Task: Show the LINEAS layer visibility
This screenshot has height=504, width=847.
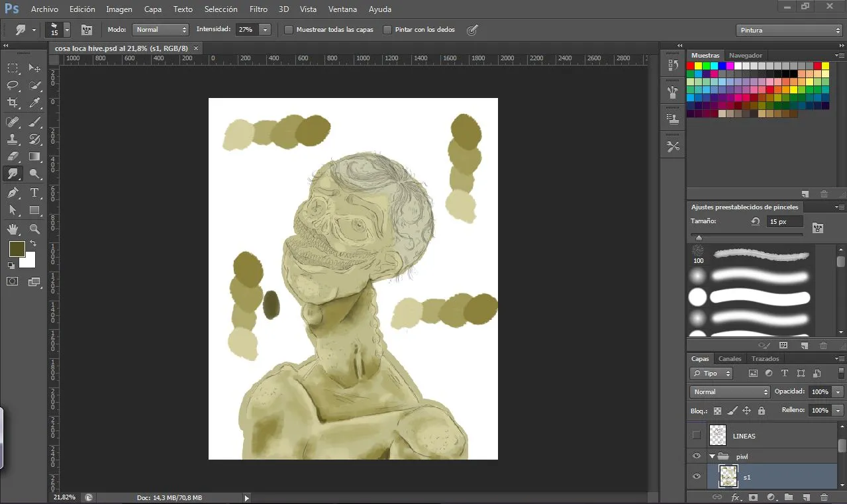Action: pyautogui.click(x=696, y=435)
